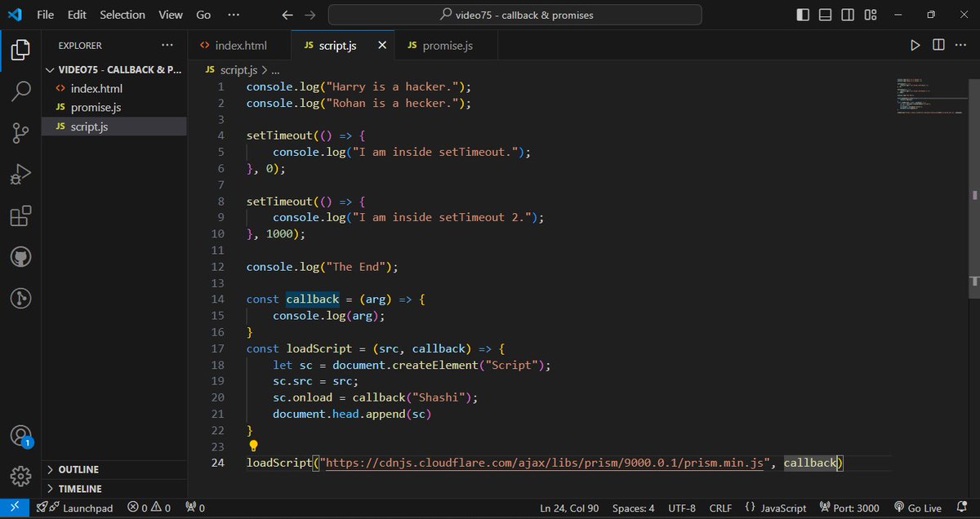Select script.js in the Explorer
Image resolution: width=980 pixels, height=519 pixels.
point(114,126)
